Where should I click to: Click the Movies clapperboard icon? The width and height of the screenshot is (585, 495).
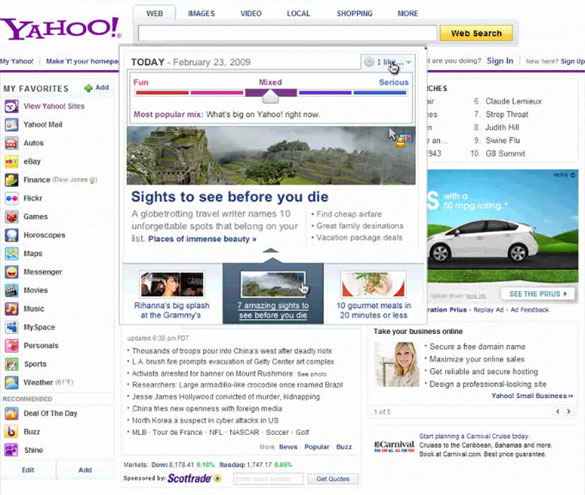[x=12, y=290]
